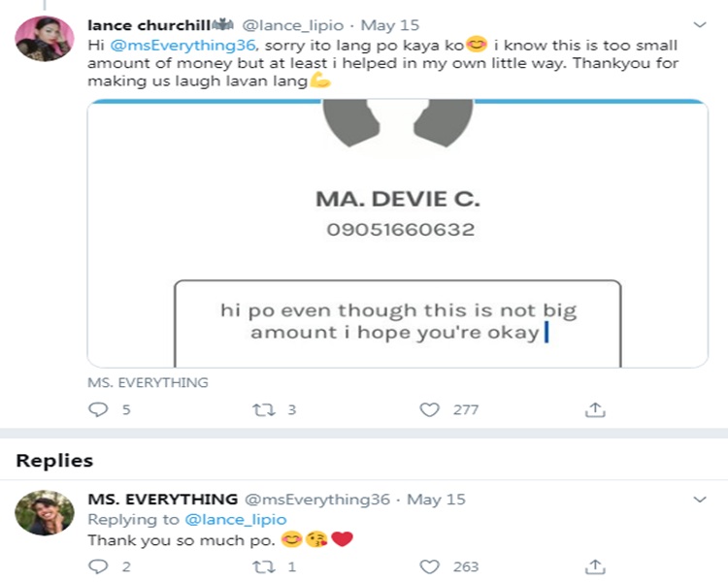Image resolution: width=728 pixels, height=582 pixels.
Task: Open MS. EVERYTHING display name profile
Action: [162, 500]
